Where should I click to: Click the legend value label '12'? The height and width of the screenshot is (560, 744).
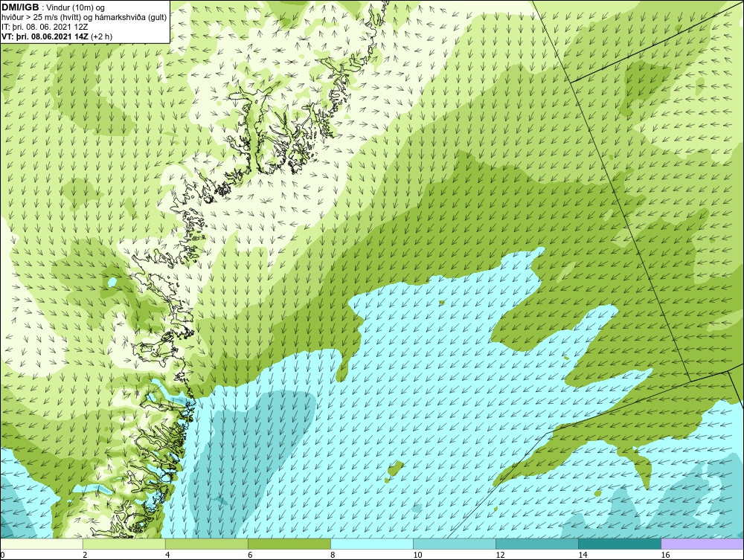coord(500,555)
